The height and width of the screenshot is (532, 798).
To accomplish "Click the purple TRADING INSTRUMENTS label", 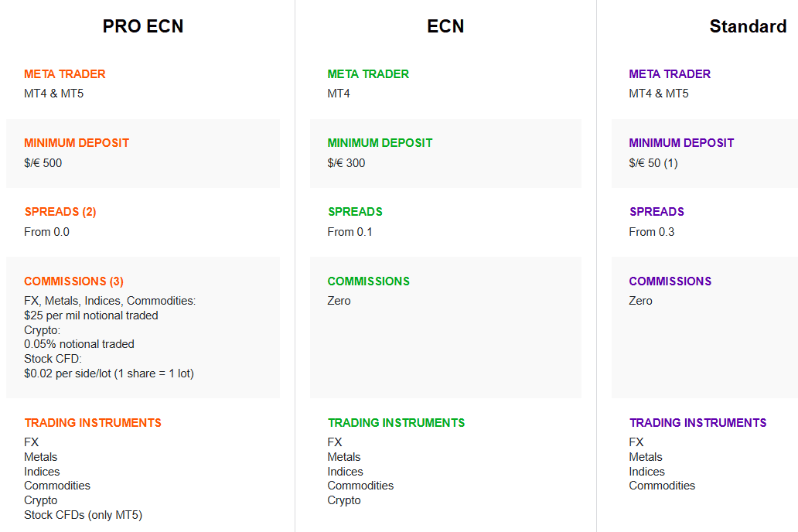I will pos(697,423).
